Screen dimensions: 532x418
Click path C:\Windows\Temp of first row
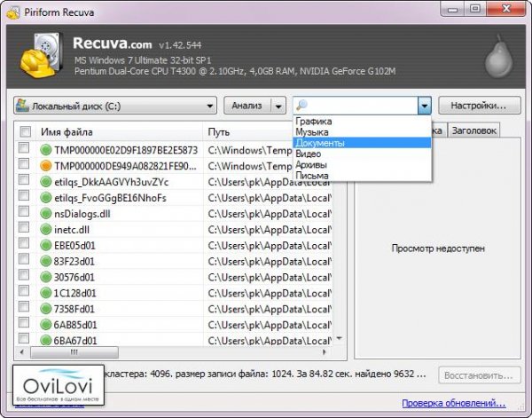coord(250,150)
